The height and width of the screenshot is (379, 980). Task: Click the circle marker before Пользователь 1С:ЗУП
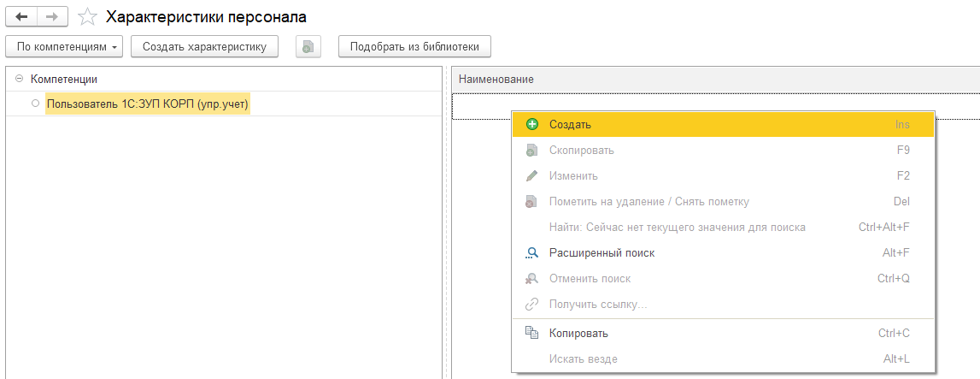tap(35, 104)
